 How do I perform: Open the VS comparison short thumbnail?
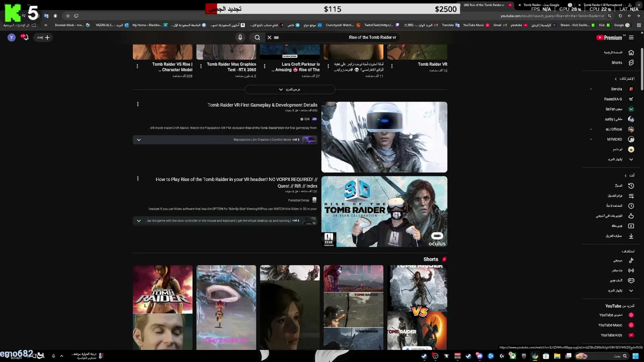pyautogui.click(x=417, y=307)
